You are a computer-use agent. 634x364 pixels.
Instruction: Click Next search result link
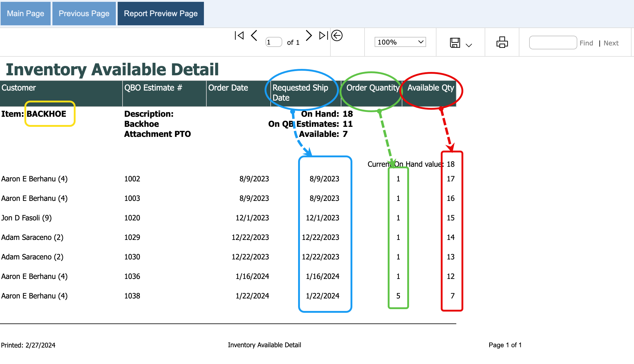coord(611,43)
